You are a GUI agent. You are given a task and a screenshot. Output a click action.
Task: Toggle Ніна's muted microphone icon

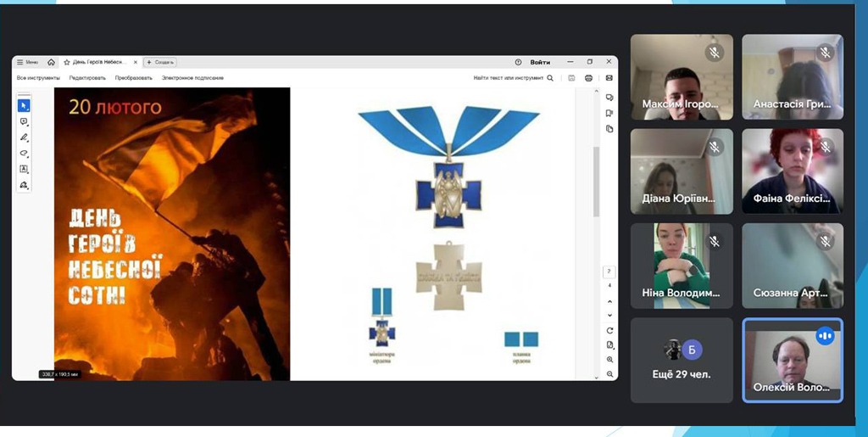(714, 241)
